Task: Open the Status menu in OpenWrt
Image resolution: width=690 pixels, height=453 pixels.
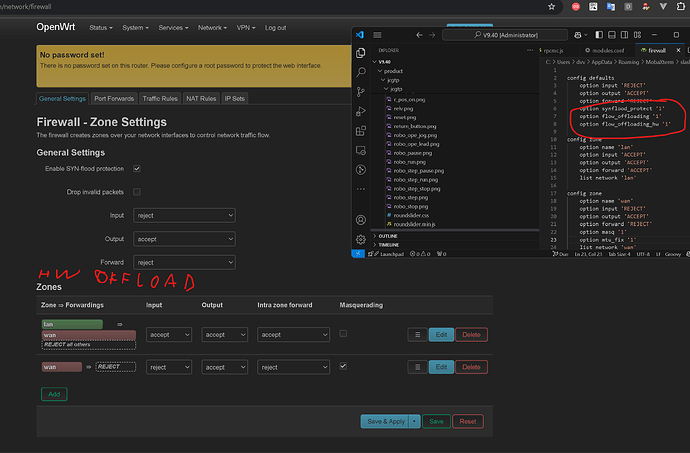Action: click(101, 28)
